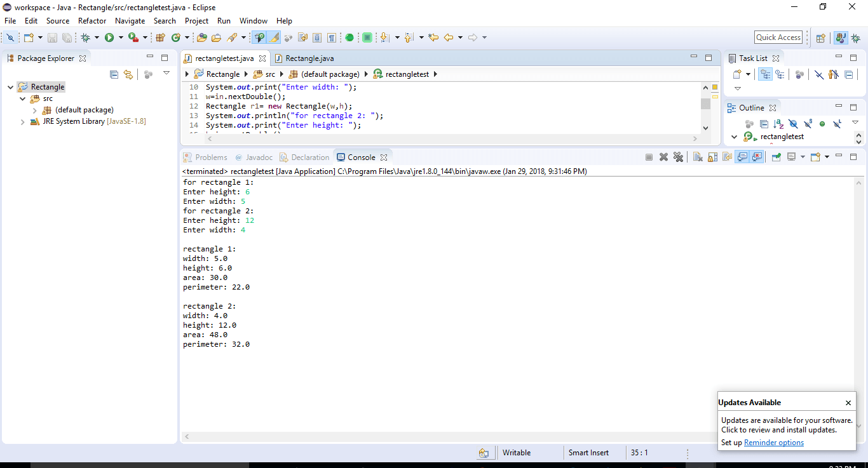Open the Search dialog from the toolbar
868x468 pixels.
click(233, 37)
